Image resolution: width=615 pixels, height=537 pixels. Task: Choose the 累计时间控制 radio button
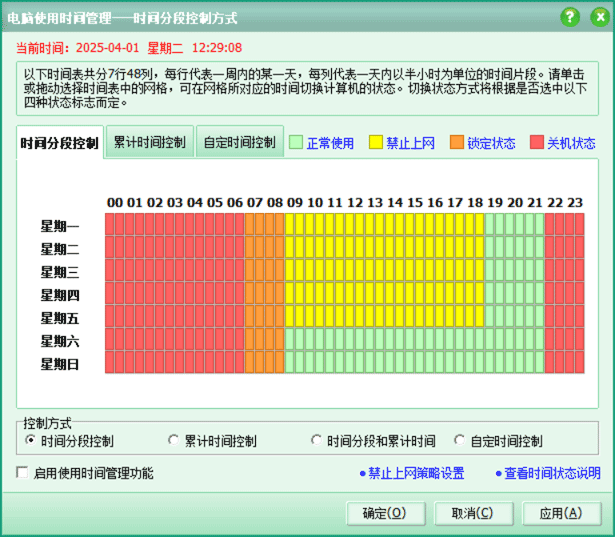tap(173, 441)
